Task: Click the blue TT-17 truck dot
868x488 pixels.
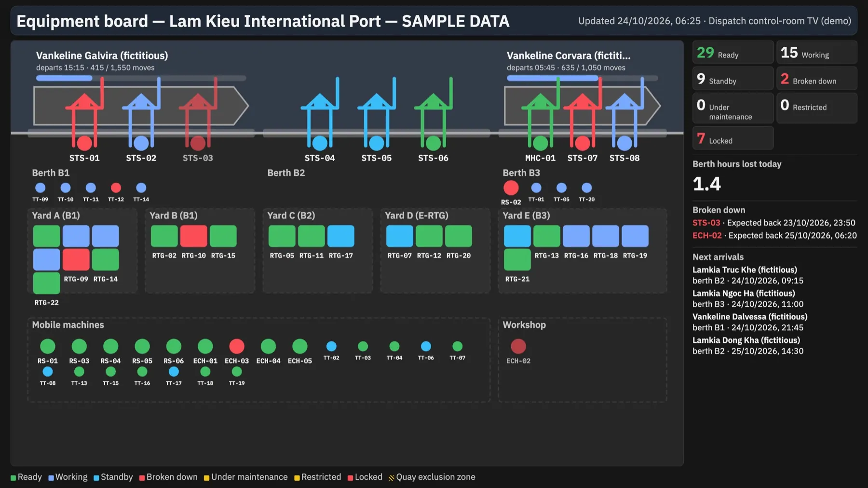Action: pyautogui.click(x=174, y=372)
